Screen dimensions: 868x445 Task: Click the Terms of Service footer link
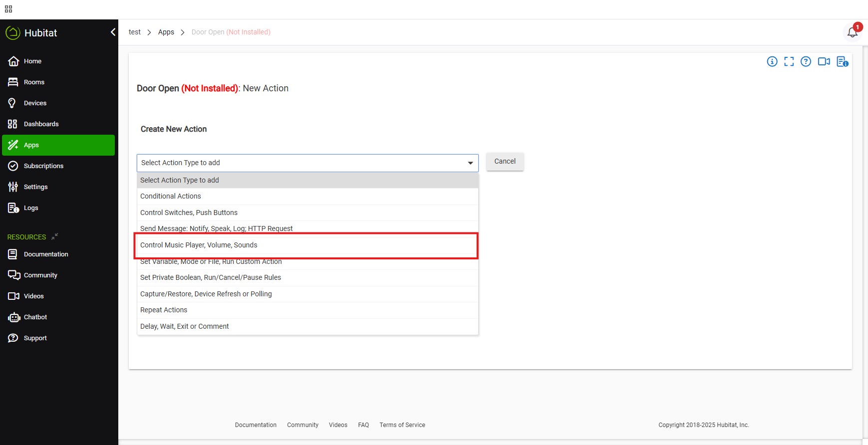402,425
